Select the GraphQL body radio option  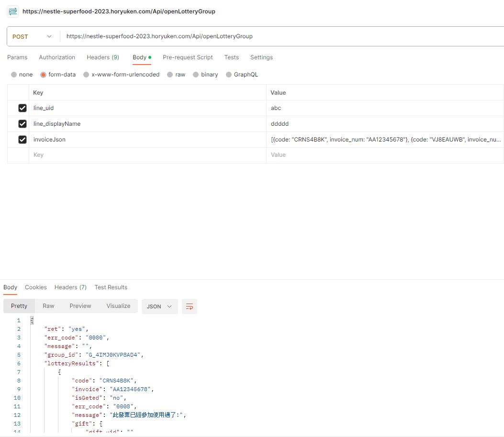pos(229,75)
